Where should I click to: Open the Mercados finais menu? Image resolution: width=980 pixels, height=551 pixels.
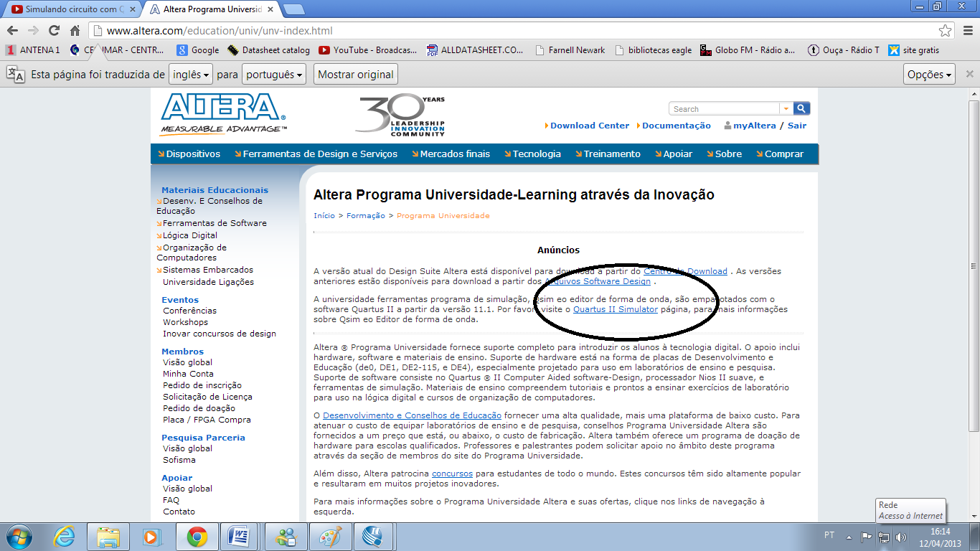(451, 154)
